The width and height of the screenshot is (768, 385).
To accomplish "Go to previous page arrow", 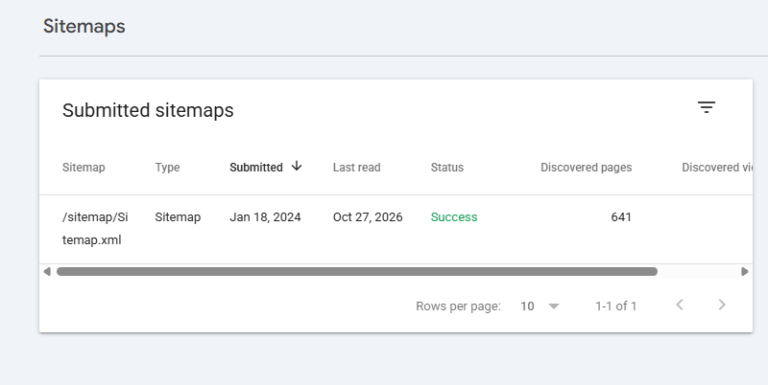I will (679, 305).
